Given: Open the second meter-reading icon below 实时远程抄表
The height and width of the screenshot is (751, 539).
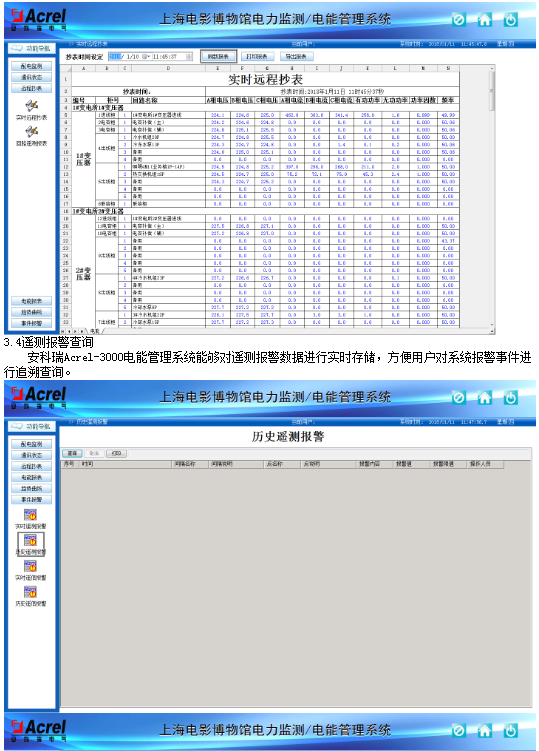Looking at the screenshot, I should (32, 131).
